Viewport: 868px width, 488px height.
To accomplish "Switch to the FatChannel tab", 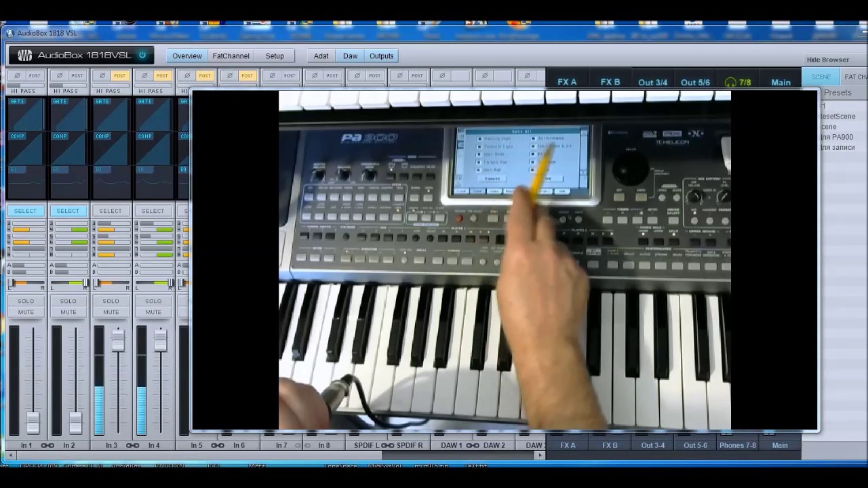I will [x=231, y=56].
